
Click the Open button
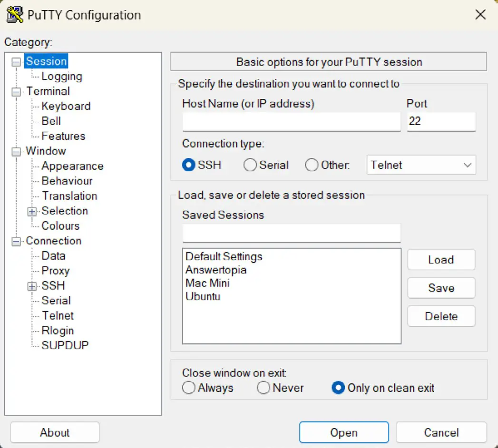[x=344, y=432]
